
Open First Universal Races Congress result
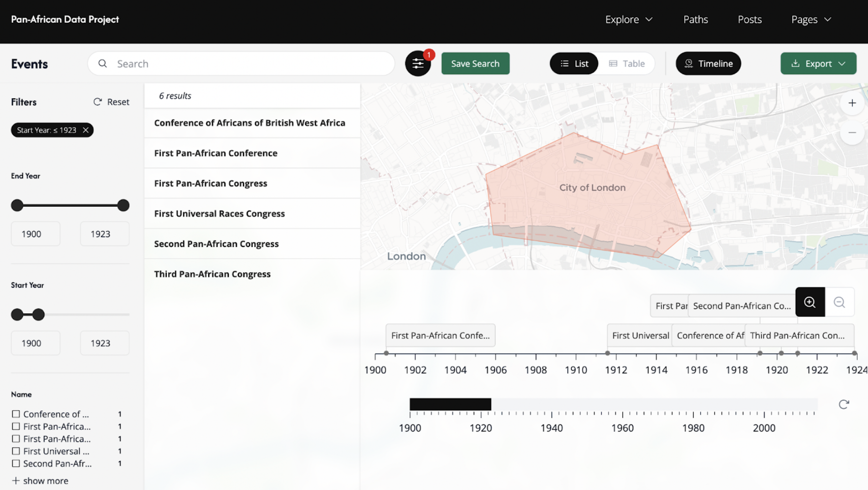coord(252,214)
